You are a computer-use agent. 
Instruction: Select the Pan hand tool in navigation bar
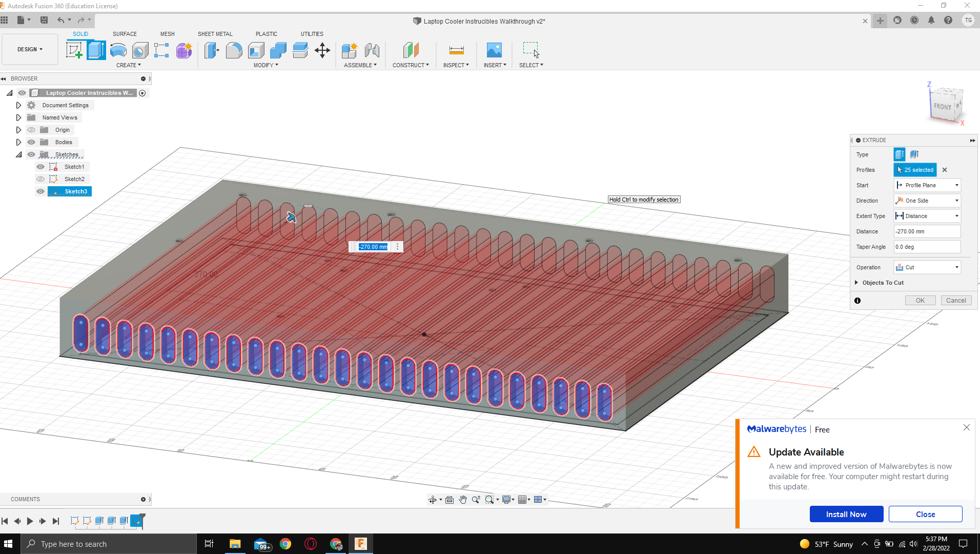463,500
